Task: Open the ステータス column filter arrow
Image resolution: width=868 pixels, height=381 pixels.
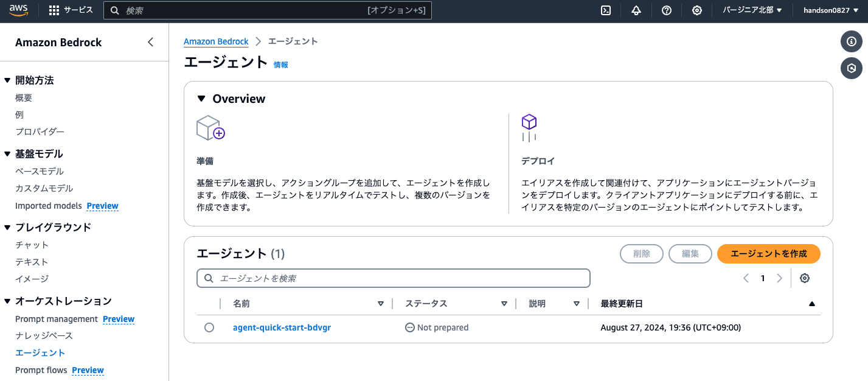Action: pos(504,304)
